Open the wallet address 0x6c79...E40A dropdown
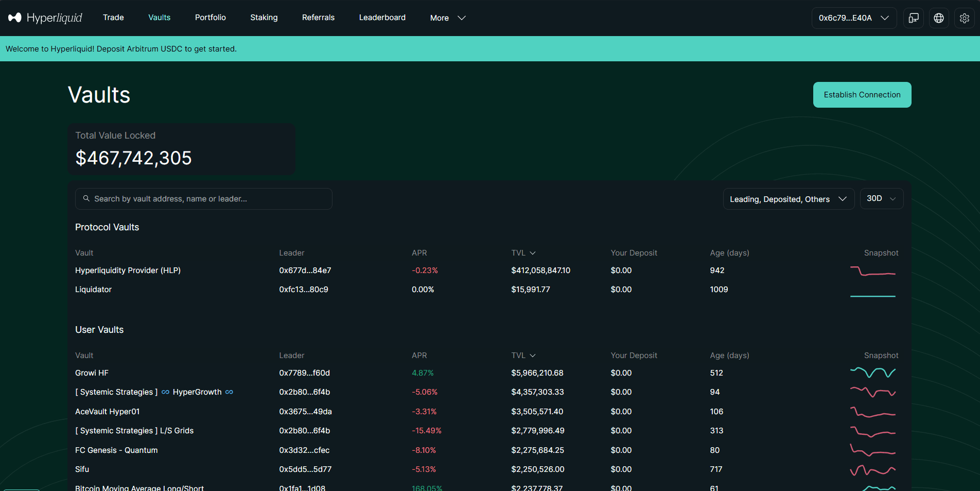Viewport: 980px width, 491px height. [853, 18]
